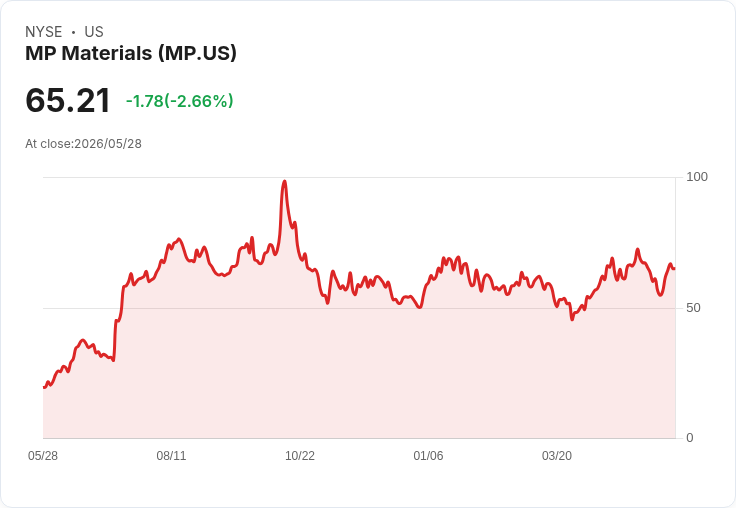Click the chart's highest price peak

point(284,182)
